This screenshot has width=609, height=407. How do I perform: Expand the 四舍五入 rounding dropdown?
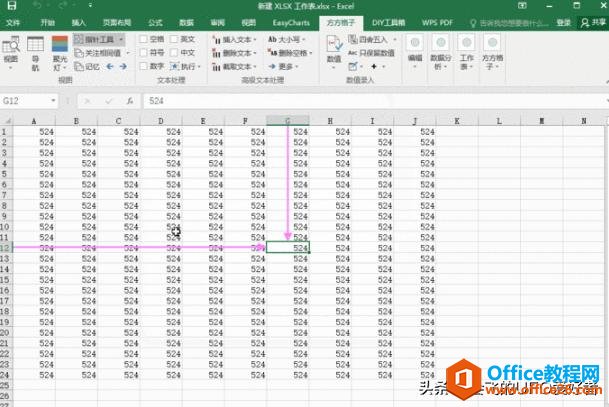395,40
